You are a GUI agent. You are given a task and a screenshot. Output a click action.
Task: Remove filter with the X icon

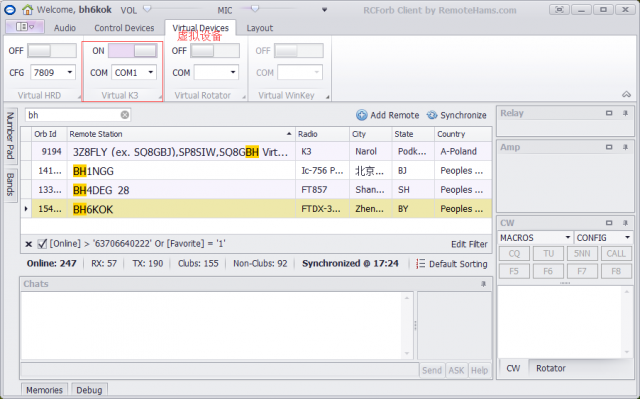[x=29, y=244]
